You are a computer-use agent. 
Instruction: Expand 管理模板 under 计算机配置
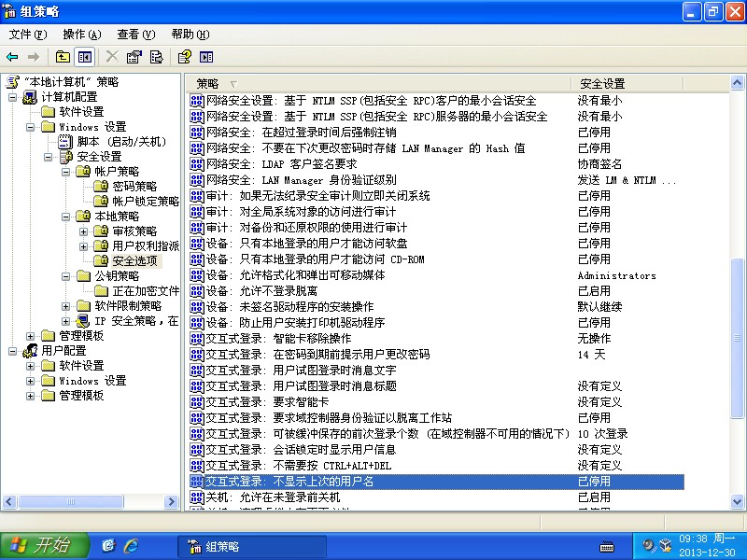pos(31,336)
